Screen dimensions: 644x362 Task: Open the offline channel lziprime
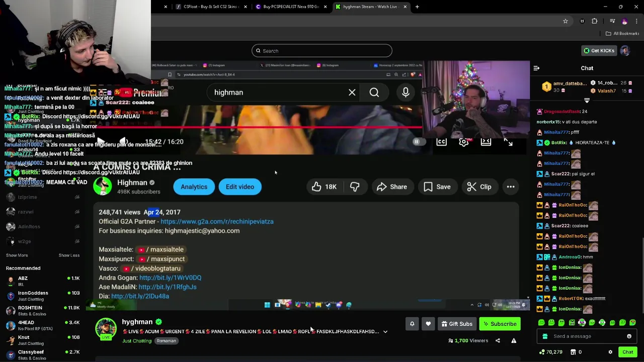pyautogui.click(x=43, y=197)
